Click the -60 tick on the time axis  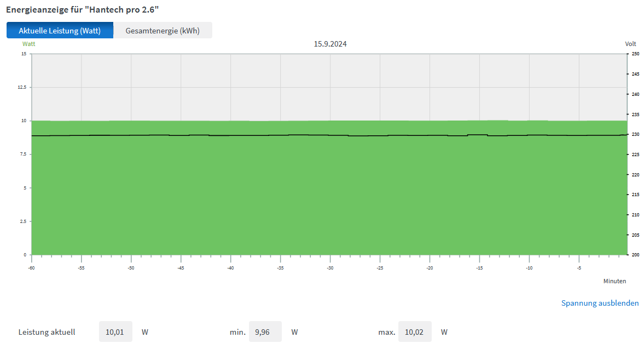[x=31, y=268]
